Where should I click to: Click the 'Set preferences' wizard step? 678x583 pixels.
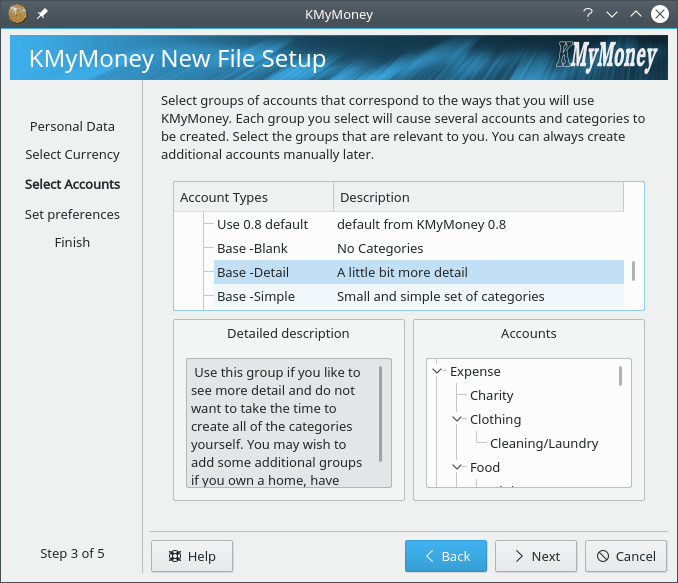click(x=72, y=215)
